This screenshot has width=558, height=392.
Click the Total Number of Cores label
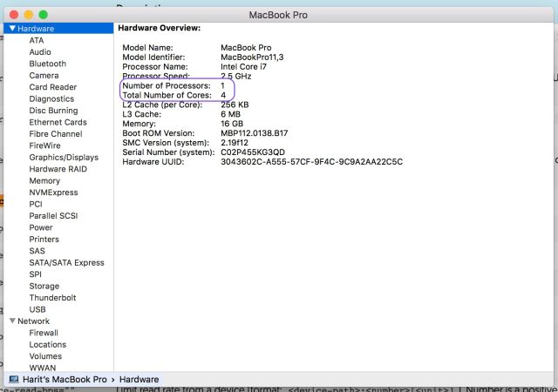click(x=167, y=95)
